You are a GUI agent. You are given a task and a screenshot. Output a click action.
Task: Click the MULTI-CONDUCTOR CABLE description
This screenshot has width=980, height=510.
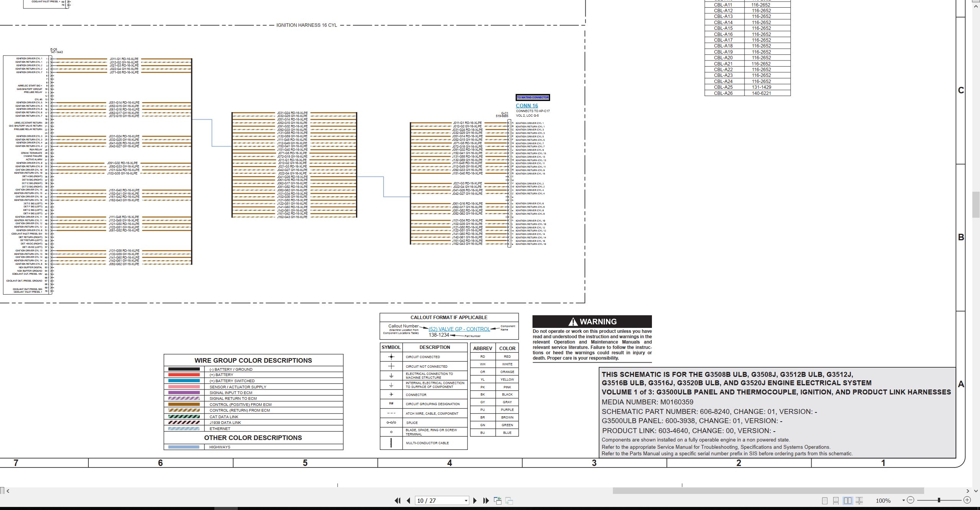click(427, 443)
